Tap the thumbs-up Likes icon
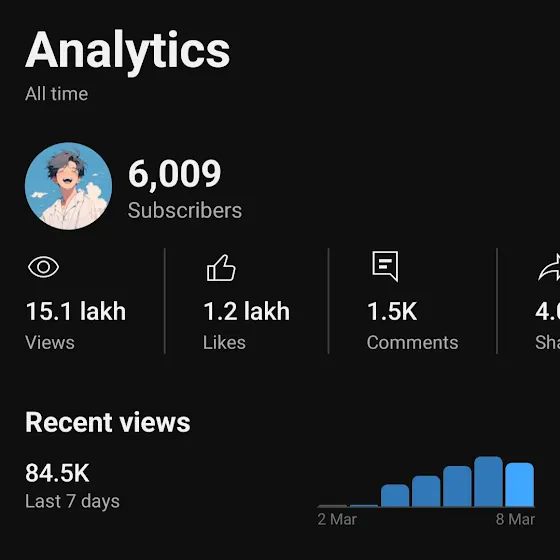The width and height of the screenshot is (560, 560). tap(221, 268)
